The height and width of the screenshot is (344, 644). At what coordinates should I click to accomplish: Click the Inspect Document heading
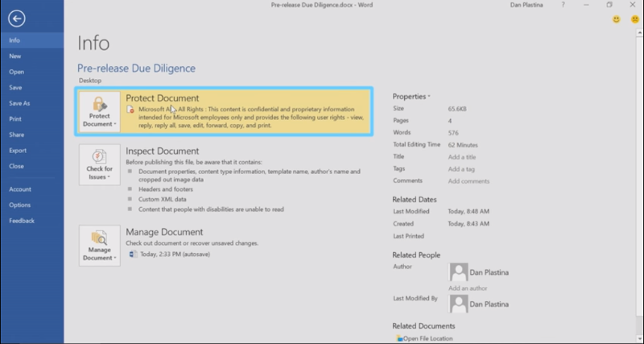pyautogui.click(x=163, y=151)
